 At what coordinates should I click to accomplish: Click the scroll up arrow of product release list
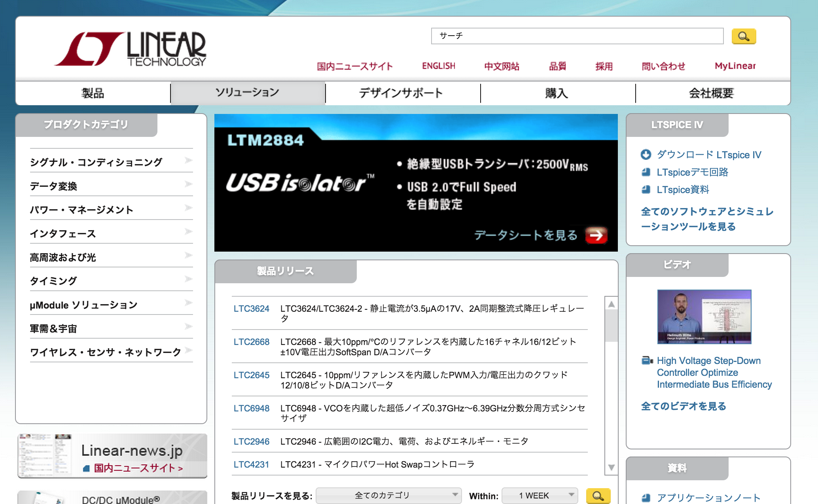click(x=611, y=304)
